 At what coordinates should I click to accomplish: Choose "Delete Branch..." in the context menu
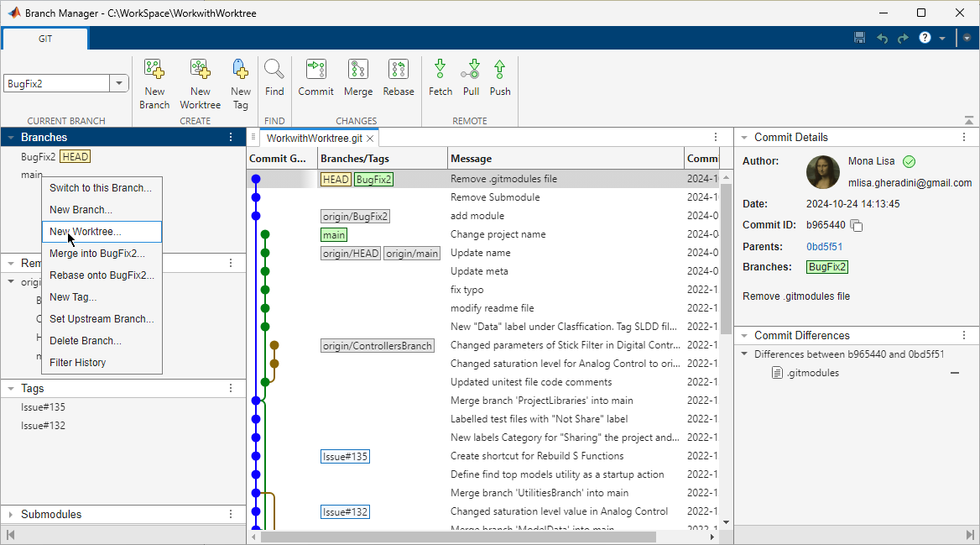(85, 341)
